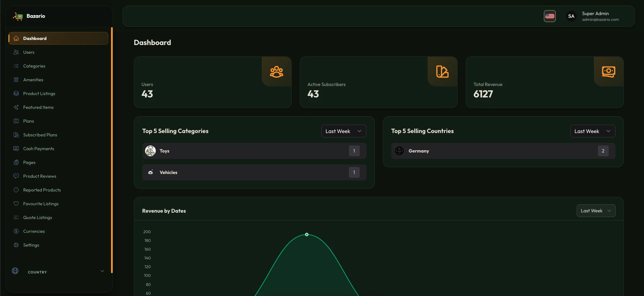Open Last Week dropdown for Selling Categories
Screen dimensions: 644x296
point(344,131)
